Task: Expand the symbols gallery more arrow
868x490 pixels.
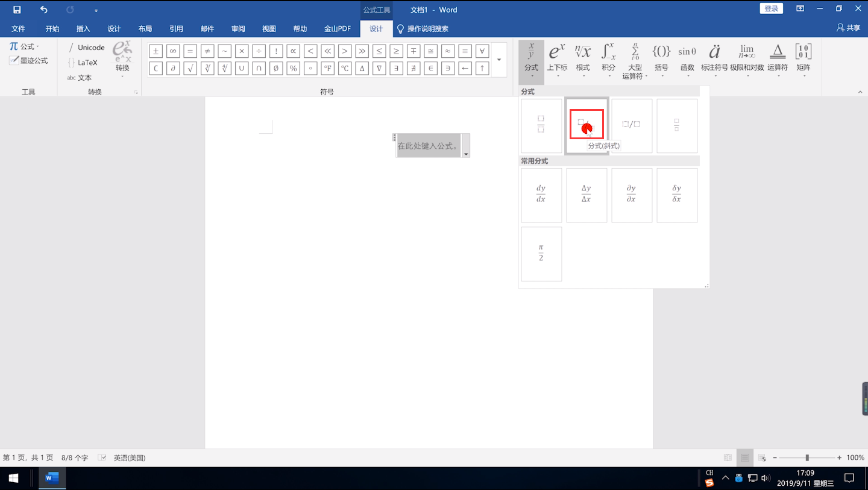Action: [499, 60]
